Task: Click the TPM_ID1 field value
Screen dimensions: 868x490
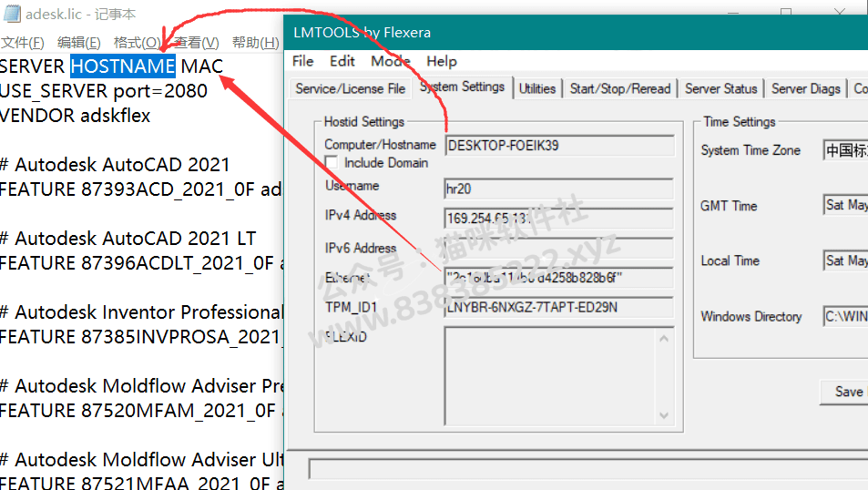Action: (559, 307)
